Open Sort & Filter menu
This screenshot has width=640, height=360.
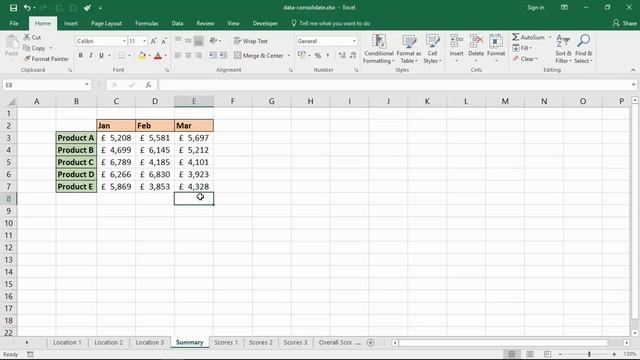tap(563, 49)
